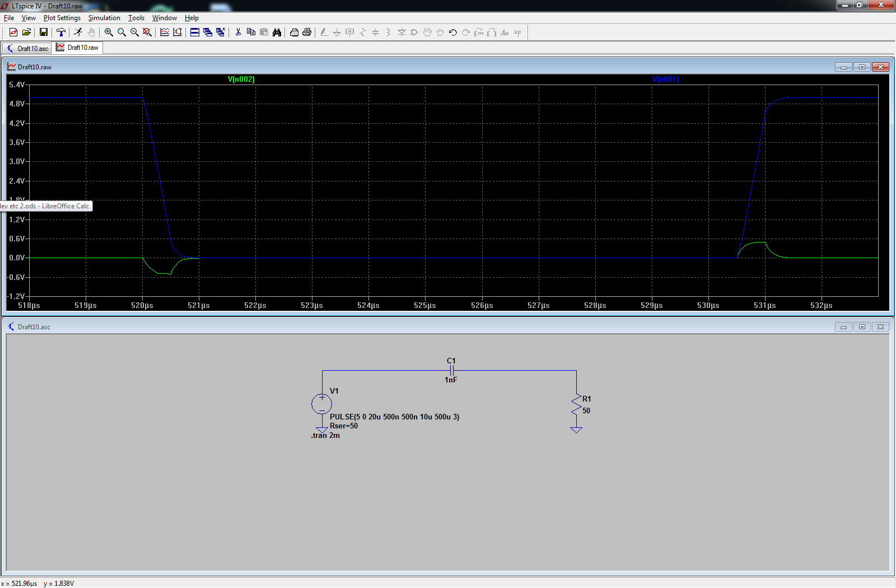Viewport: 896px width, 588px height.
Task: Minimize the Draft10.asc schematic window
Action: [x=843, y=326]
